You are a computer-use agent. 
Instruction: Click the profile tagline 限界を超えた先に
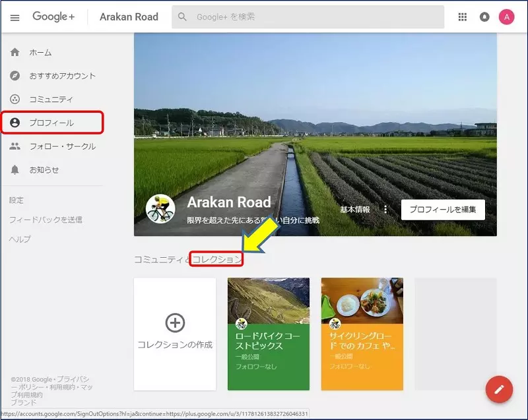[x=253, y=220]
